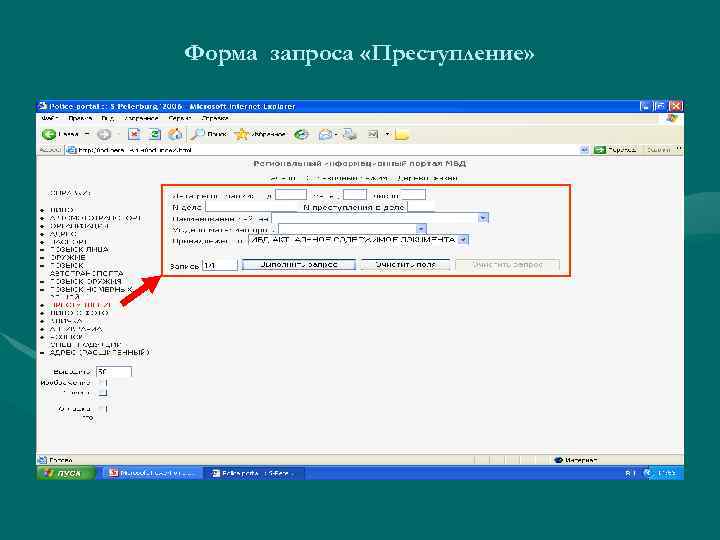Click the Очистить поля button
Image resolution: width=720 pixels, height=540 pixels.
405,265
